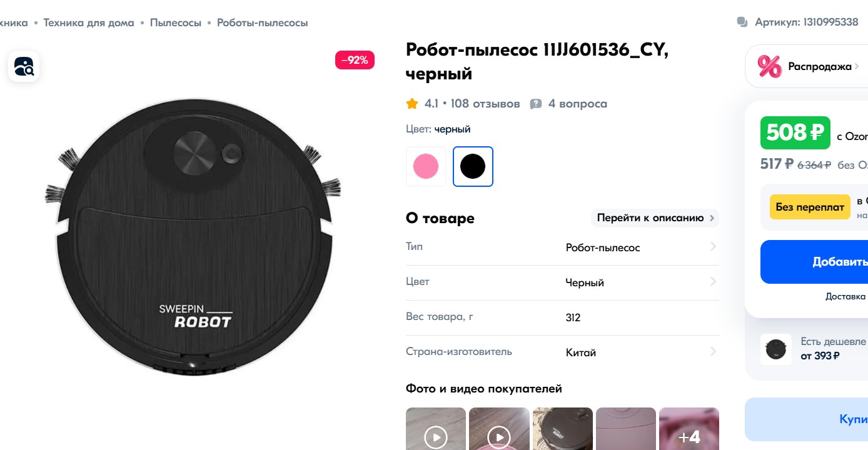Add the item with the blue Добавить button

coord(814,262)
